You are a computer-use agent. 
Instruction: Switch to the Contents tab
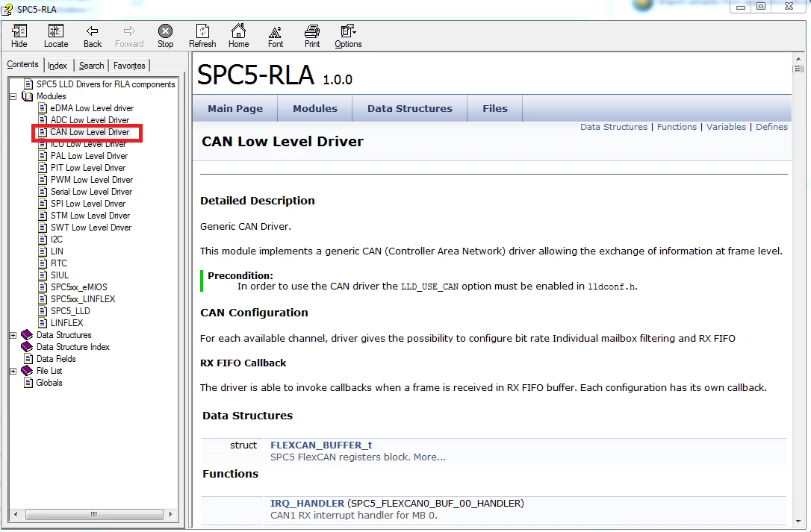tap(22, 64)
